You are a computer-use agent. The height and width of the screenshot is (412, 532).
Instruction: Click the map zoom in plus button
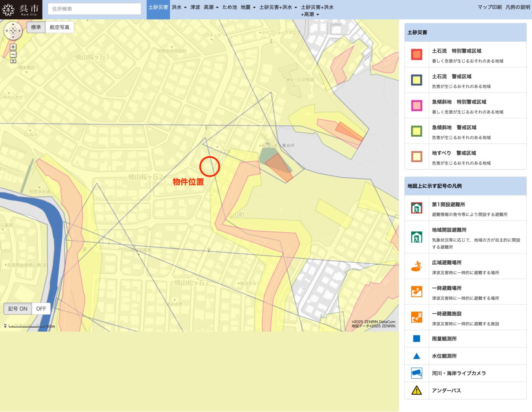click(13, 47)
